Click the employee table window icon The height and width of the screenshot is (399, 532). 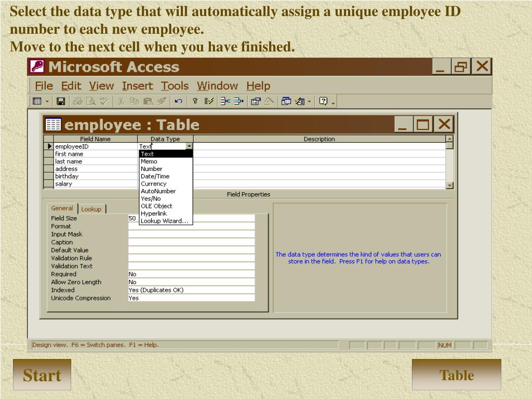pos(53,125)
